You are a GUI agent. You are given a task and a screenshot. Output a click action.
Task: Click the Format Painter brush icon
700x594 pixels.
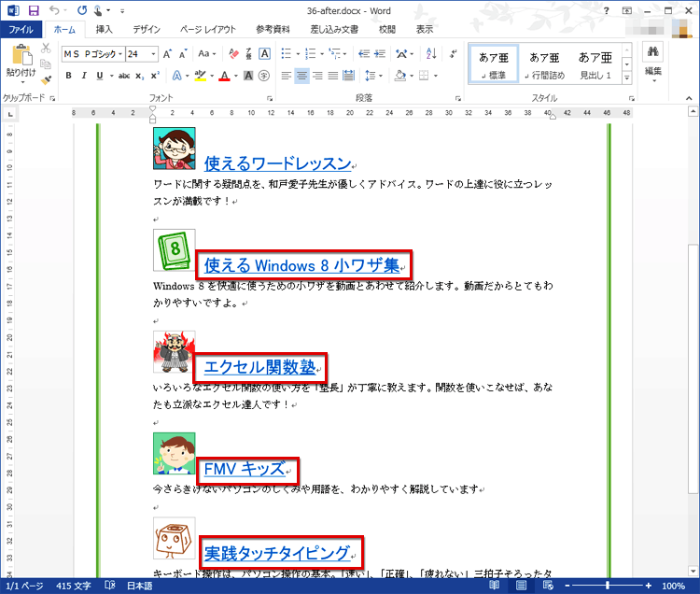click(x=46, y=80)
